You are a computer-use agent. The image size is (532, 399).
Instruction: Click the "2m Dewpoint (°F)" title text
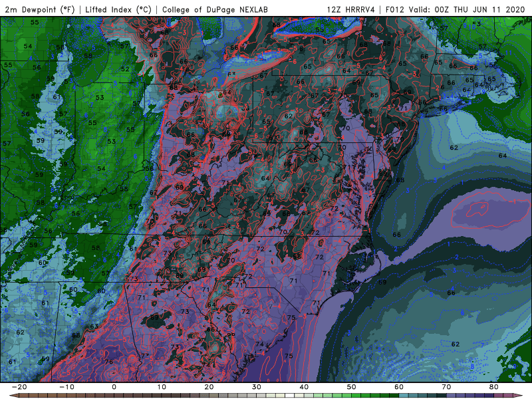[39, 9]
